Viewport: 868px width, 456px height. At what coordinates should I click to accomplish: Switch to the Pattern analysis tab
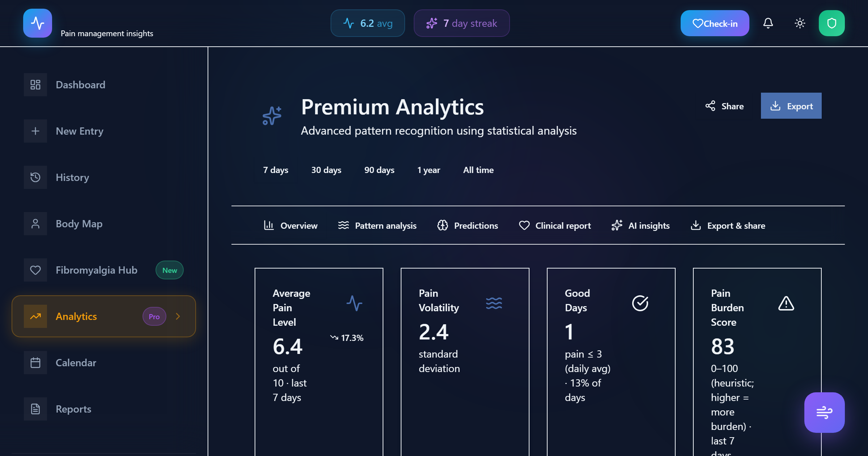[377, 225]
